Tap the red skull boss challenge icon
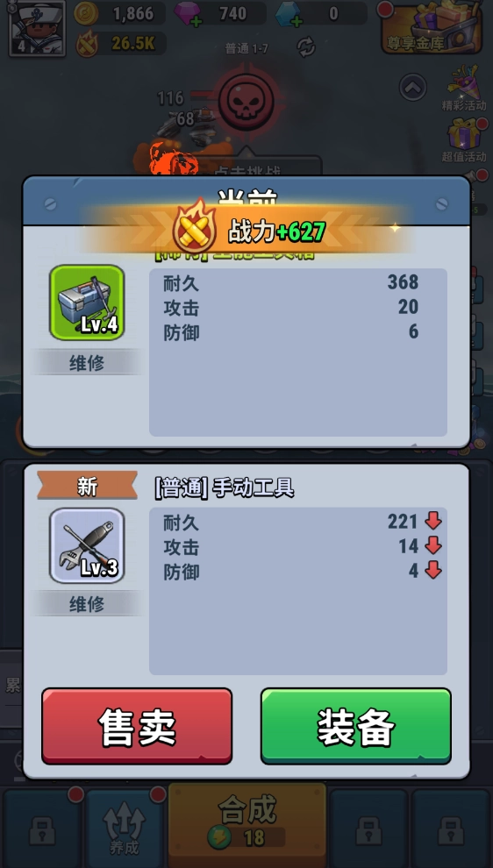The image size is (493, 868). click(x=246, y=102)
